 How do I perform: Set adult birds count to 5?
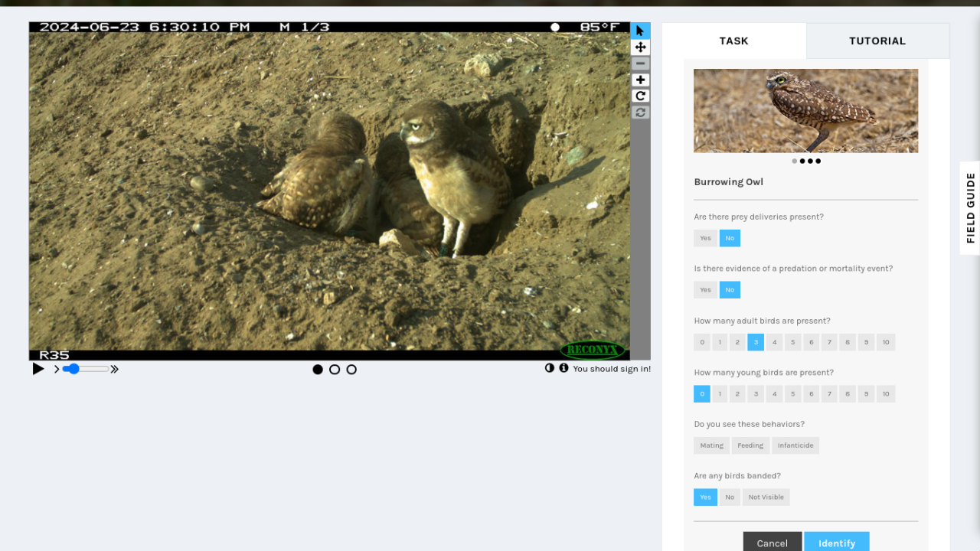[x=793, y=342]
